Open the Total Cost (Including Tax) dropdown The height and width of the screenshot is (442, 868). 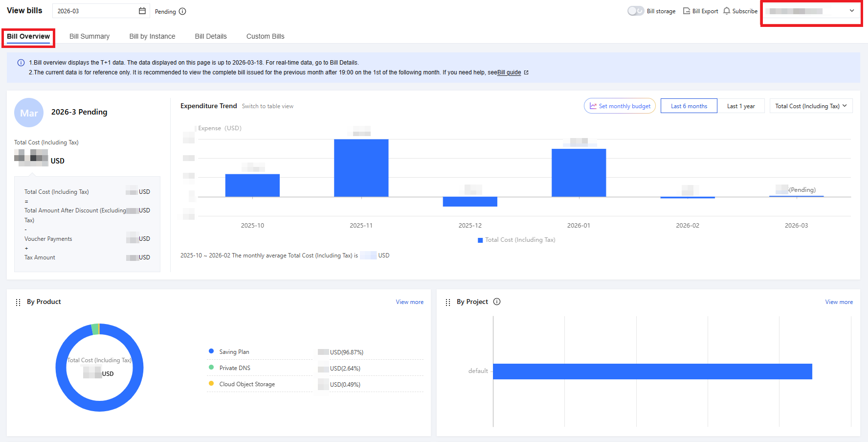tap(811, 106)
